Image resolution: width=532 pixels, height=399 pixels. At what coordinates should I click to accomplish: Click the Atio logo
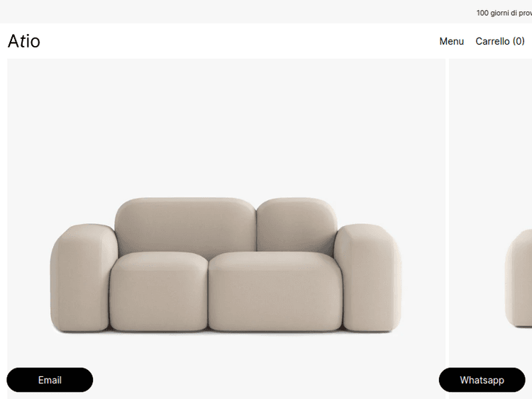(x=24, y=41)
